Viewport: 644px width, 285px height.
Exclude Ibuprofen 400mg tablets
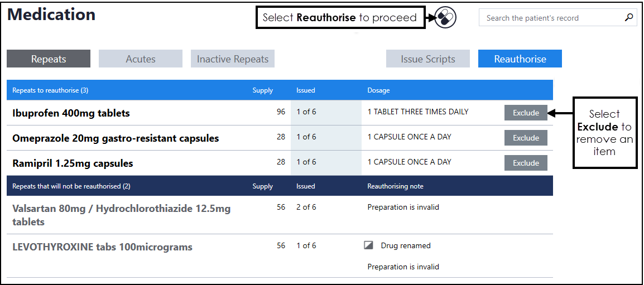point(526,113)
